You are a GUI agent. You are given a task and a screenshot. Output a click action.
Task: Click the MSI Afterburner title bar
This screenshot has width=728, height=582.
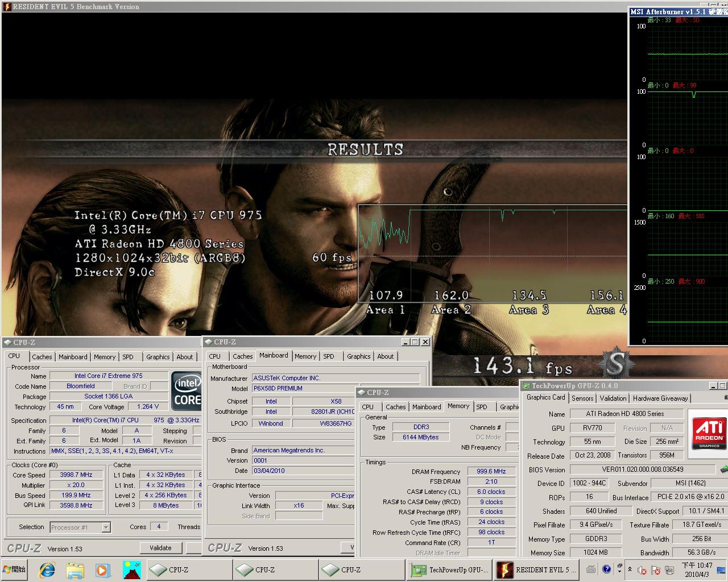pos(678,11)
